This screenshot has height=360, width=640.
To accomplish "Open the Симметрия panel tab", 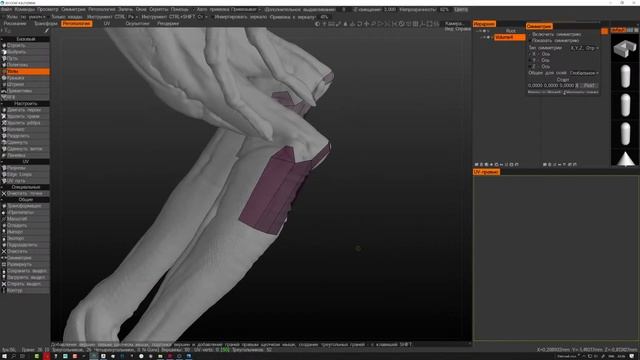I will click(x=539, y=26).
